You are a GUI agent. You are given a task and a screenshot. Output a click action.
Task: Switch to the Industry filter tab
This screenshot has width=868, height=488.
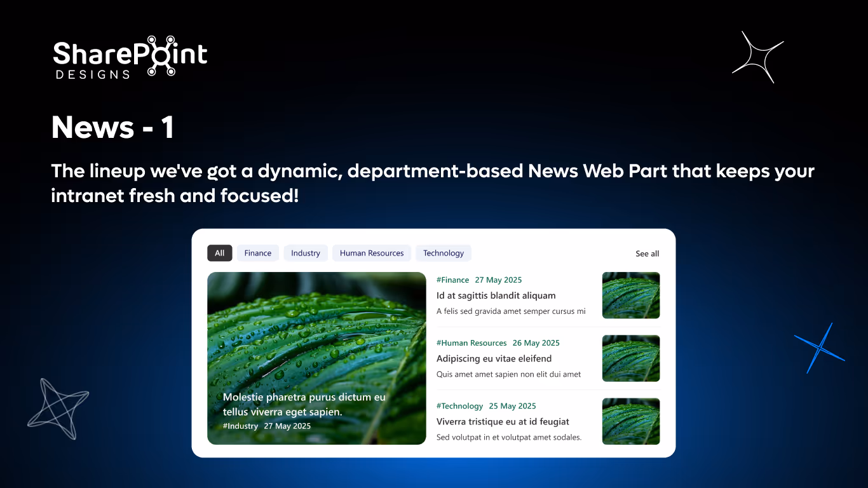pos(306,253)
